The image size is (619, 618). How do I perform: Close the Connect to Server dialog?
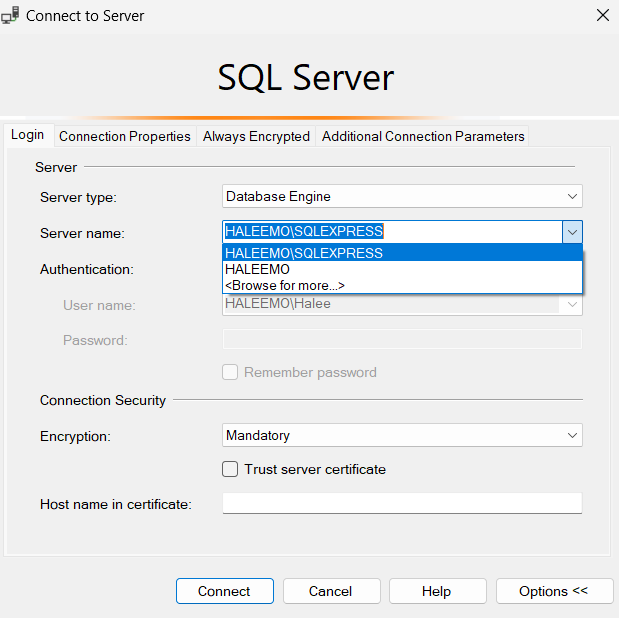602,15
